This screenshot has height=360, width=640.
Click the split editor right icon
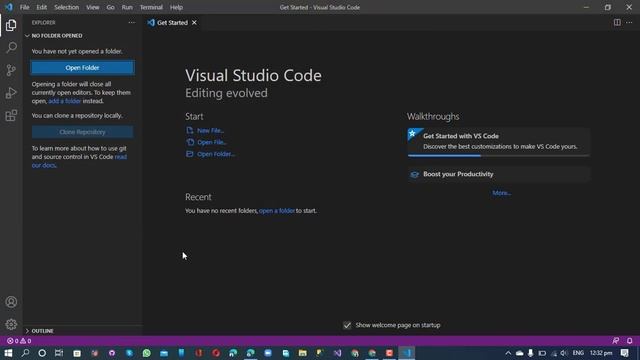point(617,23)
